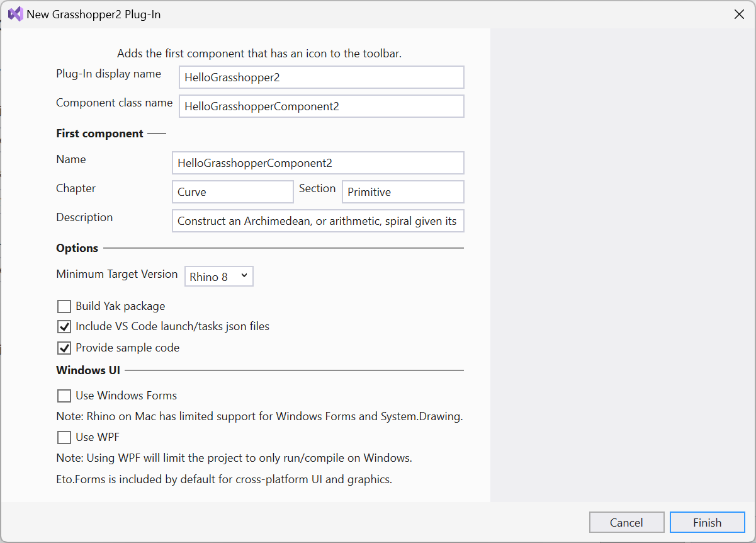756x543 pixels.
Task: Click the Eto.Forms cross-platform note text
Action: [x=224, y=479]
